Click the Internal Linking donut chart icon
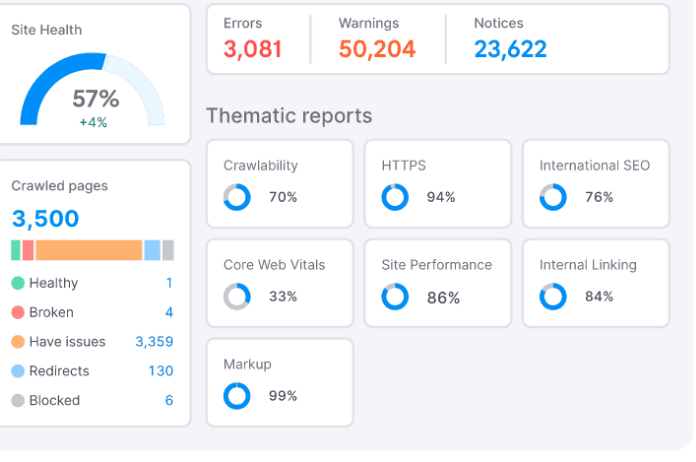 pyautogui.click(x=553, y=296)
